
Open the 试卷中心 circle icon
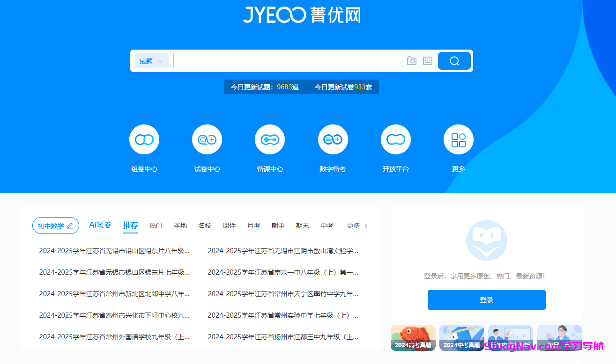coord(207,139)
